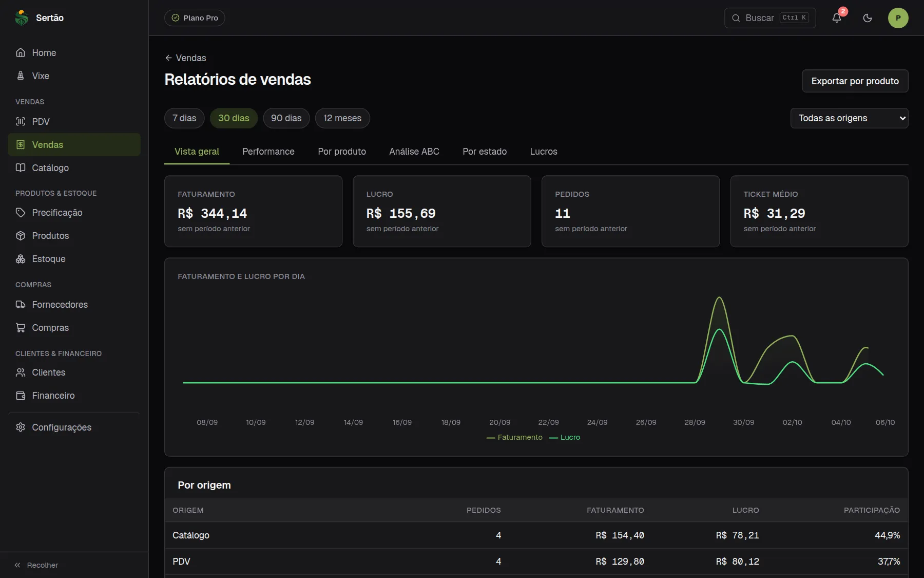Open the Vista geral tab
This screenshot has height=578, width=924.
pyautogui.click(x=197, y=152)
